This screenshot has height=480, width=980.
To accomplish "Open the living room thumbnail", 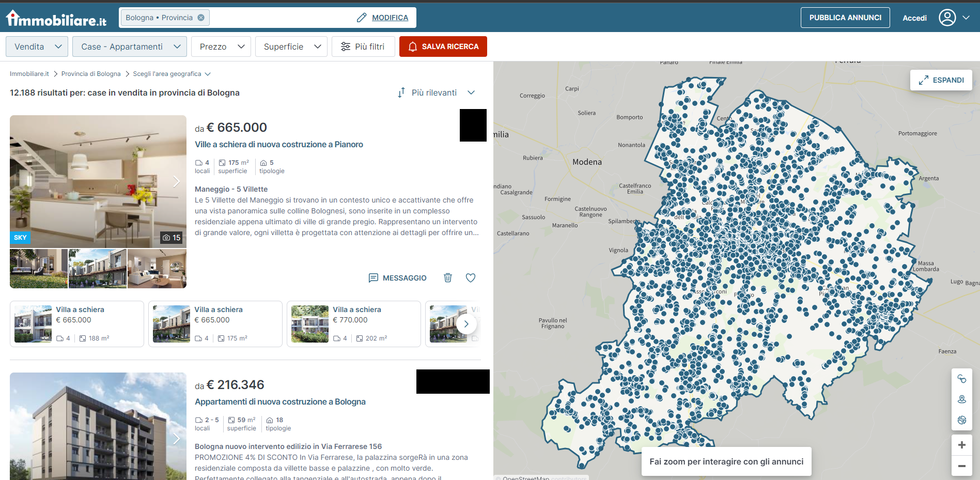I will click(157, 269).
